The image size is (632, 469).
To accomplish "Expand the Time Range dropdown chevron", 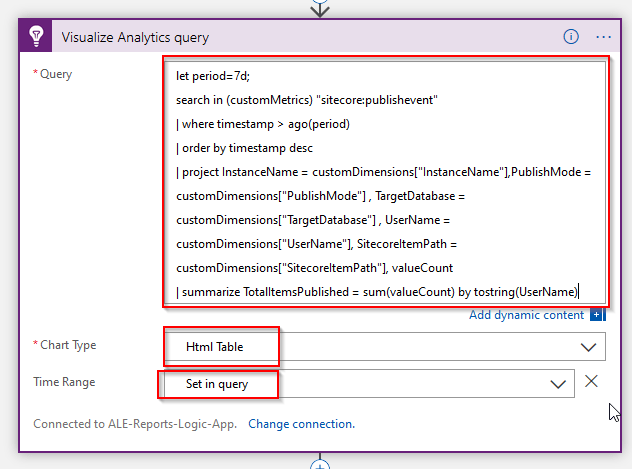I will (x=558, y=383).
